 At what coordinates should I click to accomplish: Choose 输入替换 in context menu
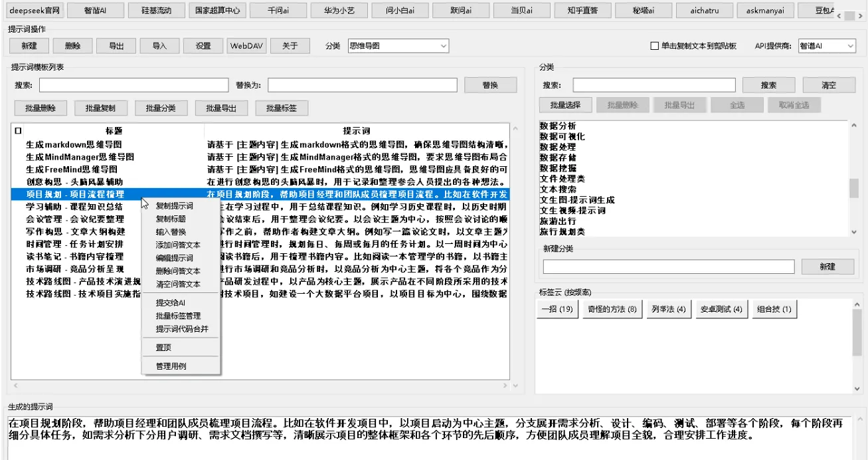179,231
